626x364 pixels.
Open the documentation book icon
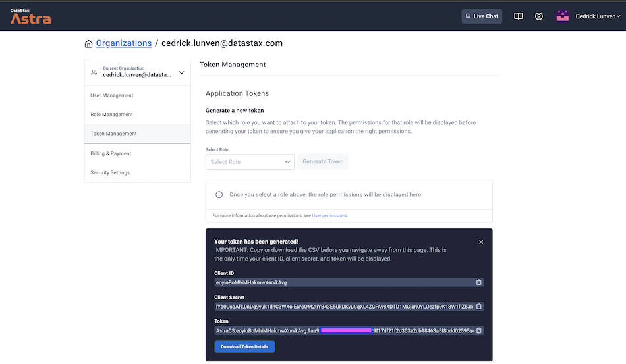(x=518, y=16)
